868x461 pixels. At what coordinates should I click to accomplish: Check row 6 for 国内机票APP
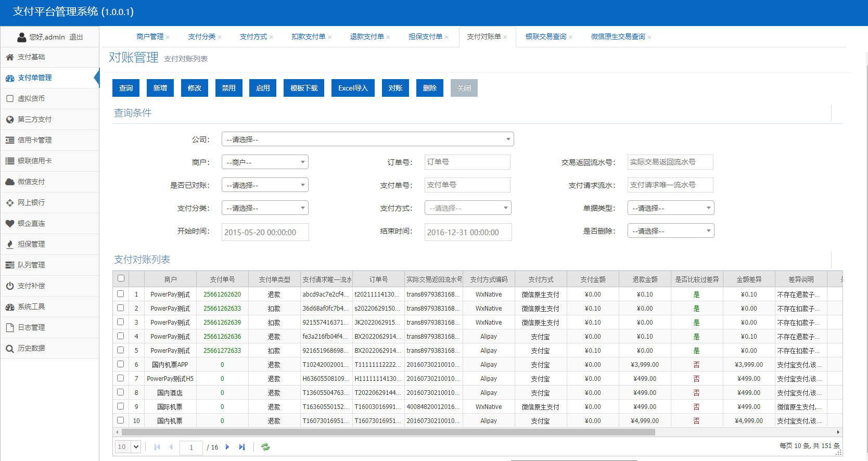pyautogui.click(x=121, y=364)
